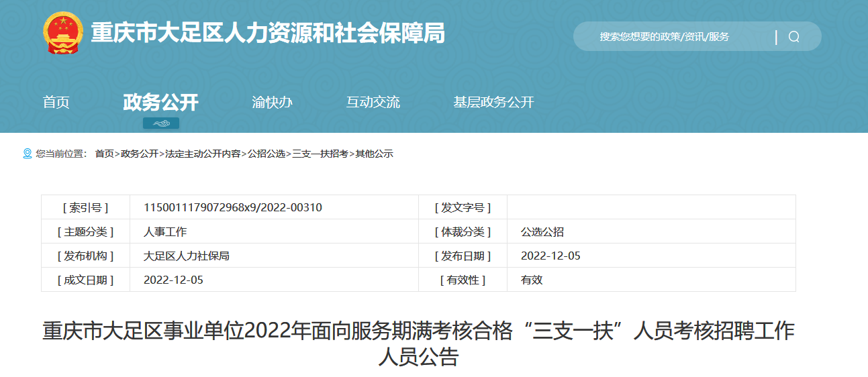Viewport: 868px width, 377px height.
Task: Click the 人事工作 value cell
Action: coord(274,231)
